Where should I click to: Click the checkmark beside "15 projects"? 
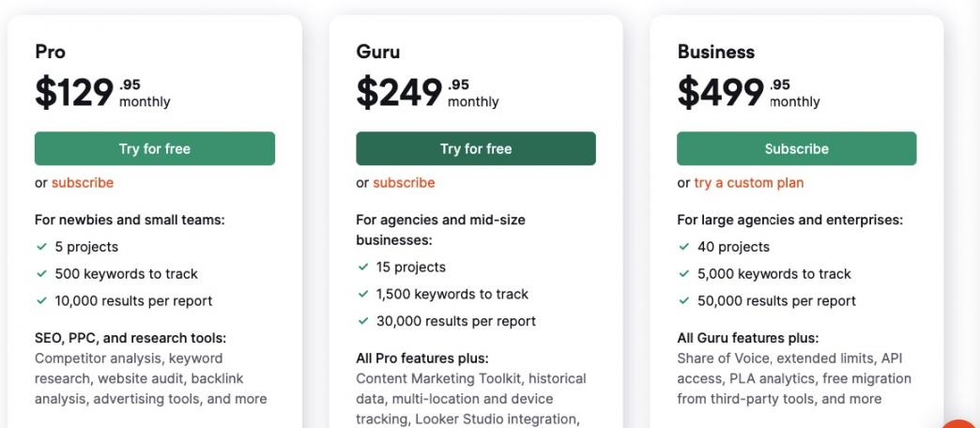[x=363, y=267]
